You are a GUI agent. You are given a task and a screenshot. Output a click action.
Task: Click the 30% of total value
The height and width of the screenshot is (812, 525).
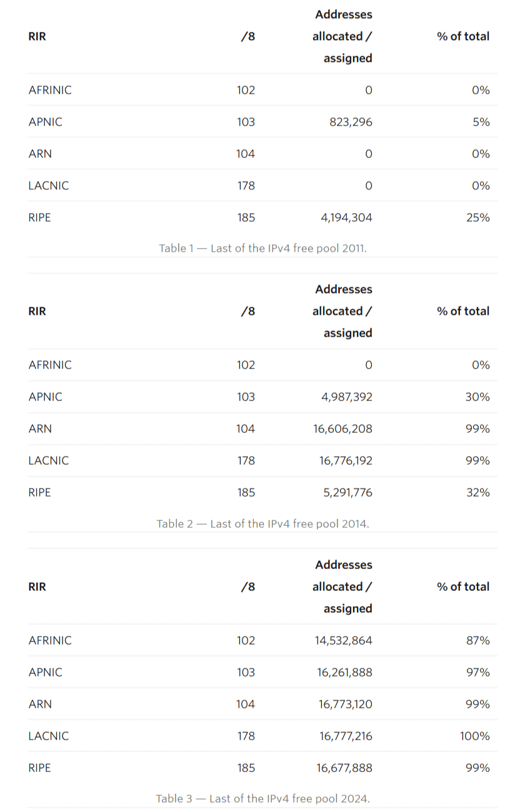(x=477, y=397)
